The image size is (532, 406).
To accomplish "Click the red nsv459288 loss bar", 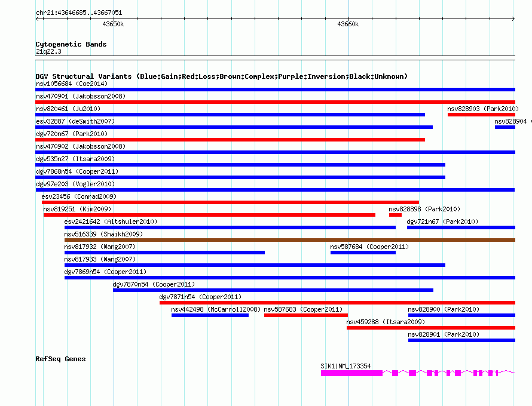I will coord(431,328).
